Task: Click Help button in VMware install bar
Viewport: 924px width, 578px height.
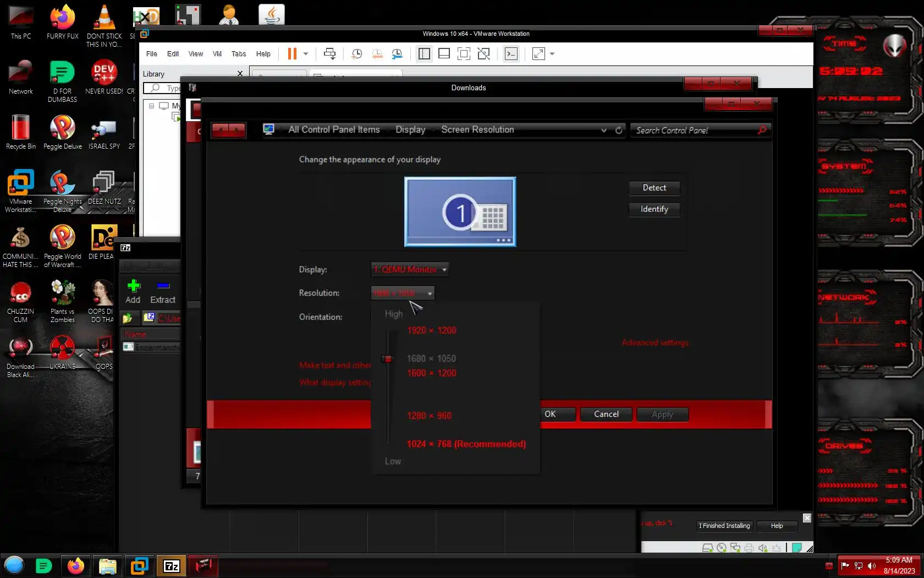Action: click(x=777, y=526)
